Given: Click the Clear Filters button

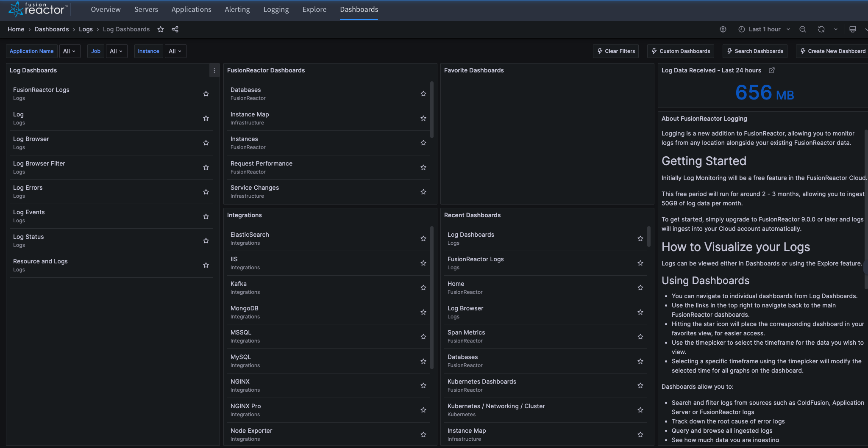Looking at the screenshot, I should 616,51.
